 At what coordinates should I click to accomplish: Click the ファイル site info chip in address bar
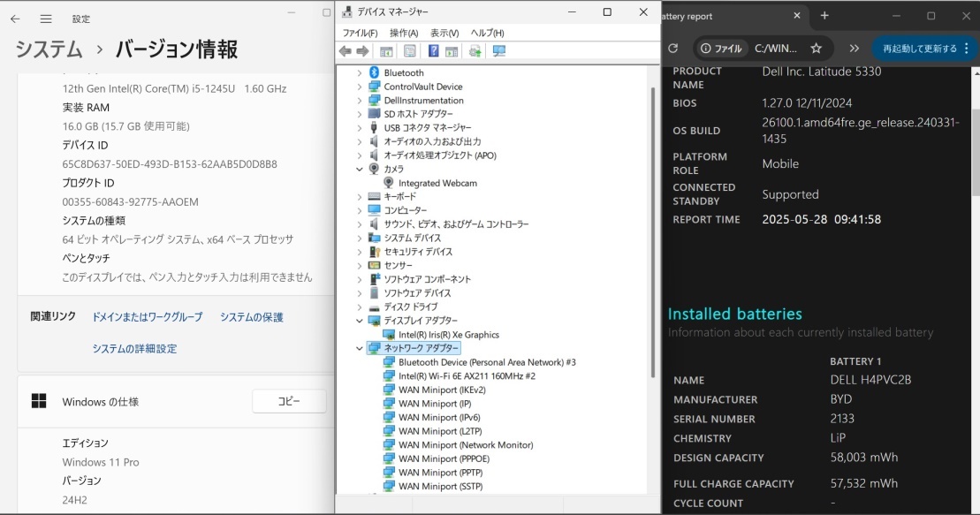721,48
